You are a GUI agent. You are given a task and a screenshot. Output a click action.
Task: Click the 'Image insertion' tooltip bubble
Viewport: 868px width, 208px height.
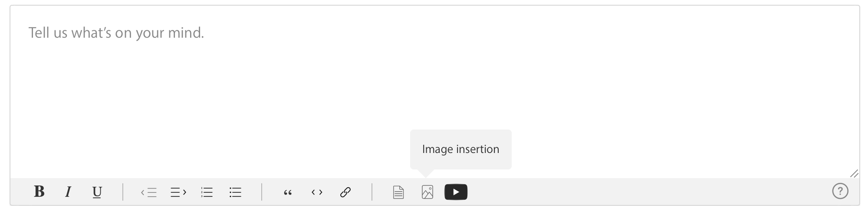[460, 149]
